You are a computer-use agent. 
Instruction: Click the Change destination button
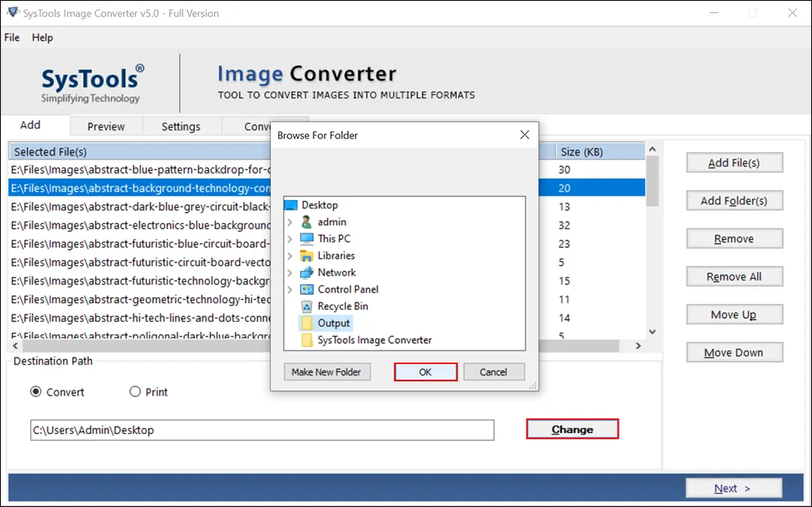click(572, 430)
